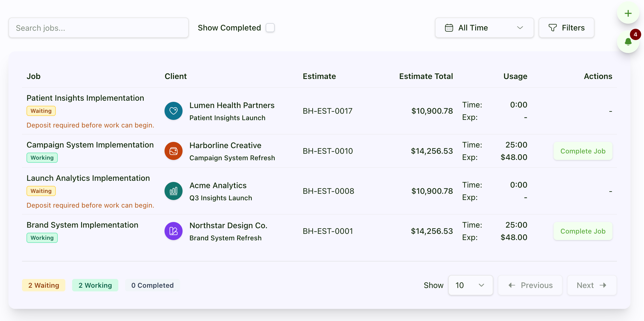This screenshot has width=644, height=321.
Task: Focus the Search jobs field
Action: 99,28
